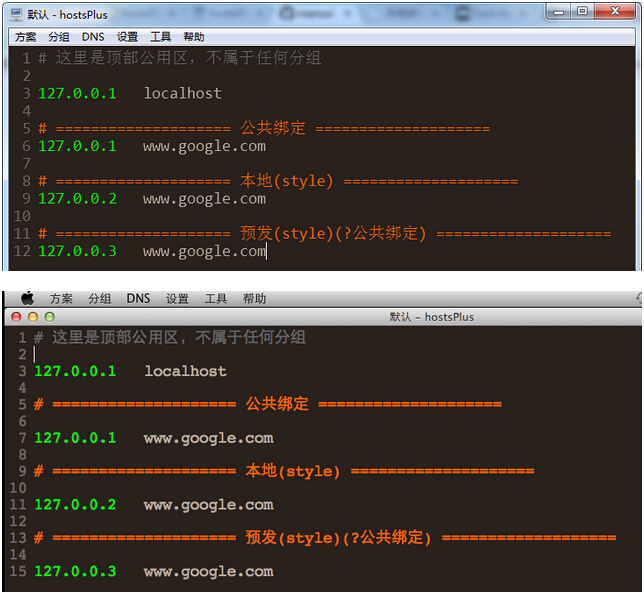This screenshot has height=595, width=644.
Task: Open the Apple menu icon
Action: tap(27, 298)
